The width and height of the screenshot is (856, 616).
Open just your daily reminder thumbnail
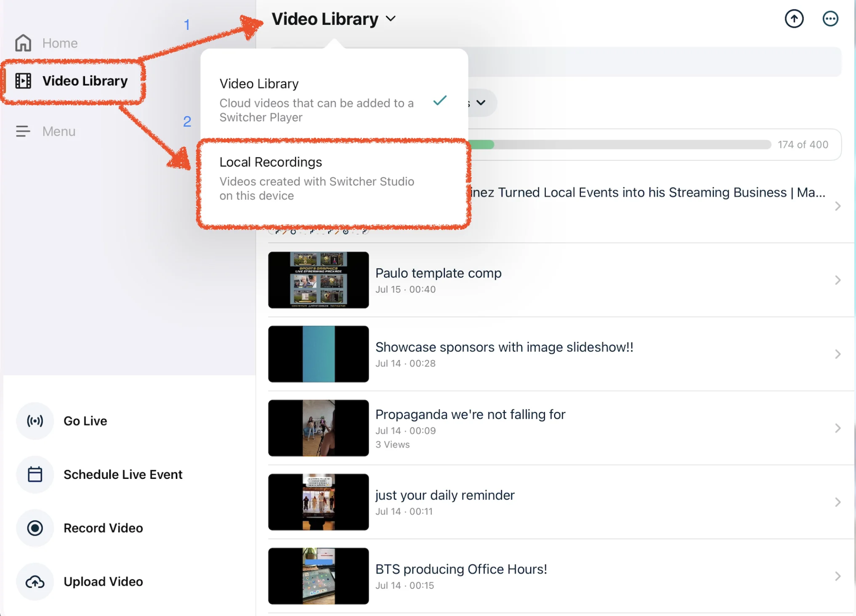(x=319, y=502)
